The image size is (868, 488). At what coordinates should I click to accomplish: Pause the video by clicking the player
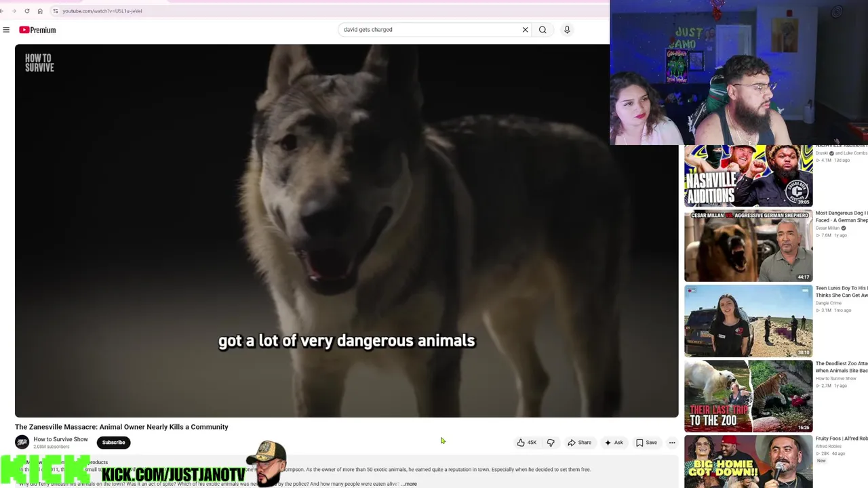pos(347,230)
